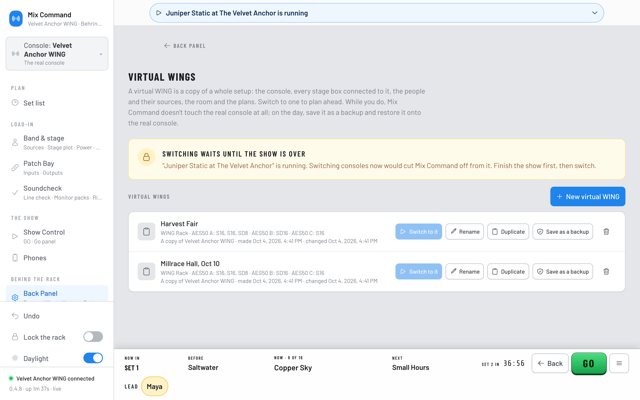The height and width of the screenshot is (400, 640).
Task: Delete Millrace Hall with the trash icon
Action: click(606, 271)
